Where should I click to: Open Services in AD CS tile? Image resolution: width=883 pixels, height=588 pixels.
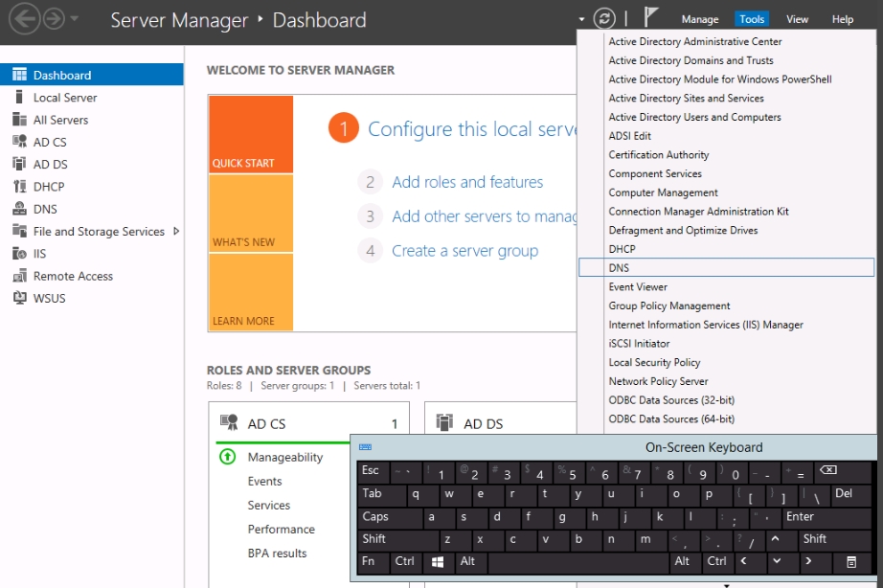(x=268, y=506)
